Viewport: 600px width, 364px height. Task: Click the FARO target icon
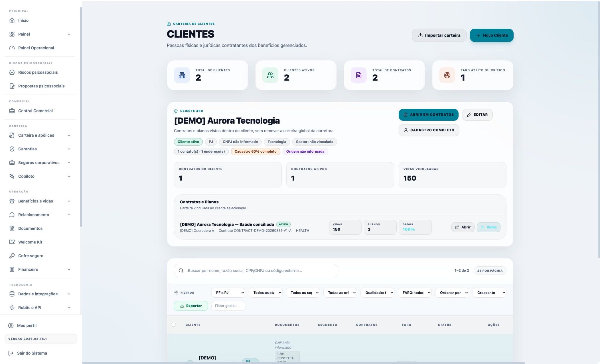pyautogui.click(x=447, y=75)
